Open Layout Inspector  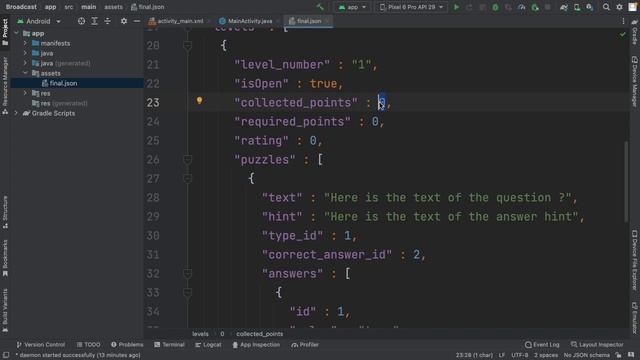tap(597, 345)
